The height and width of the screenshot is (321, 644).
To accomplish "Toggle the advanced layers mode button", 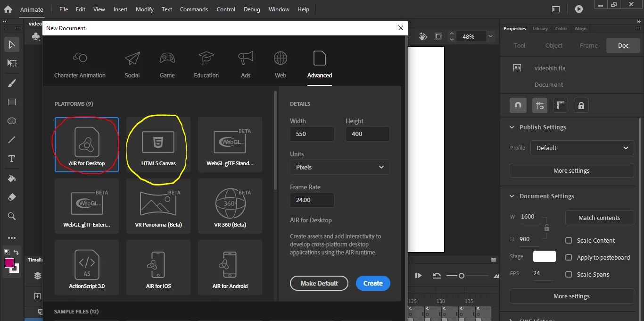I will [540, 105].
